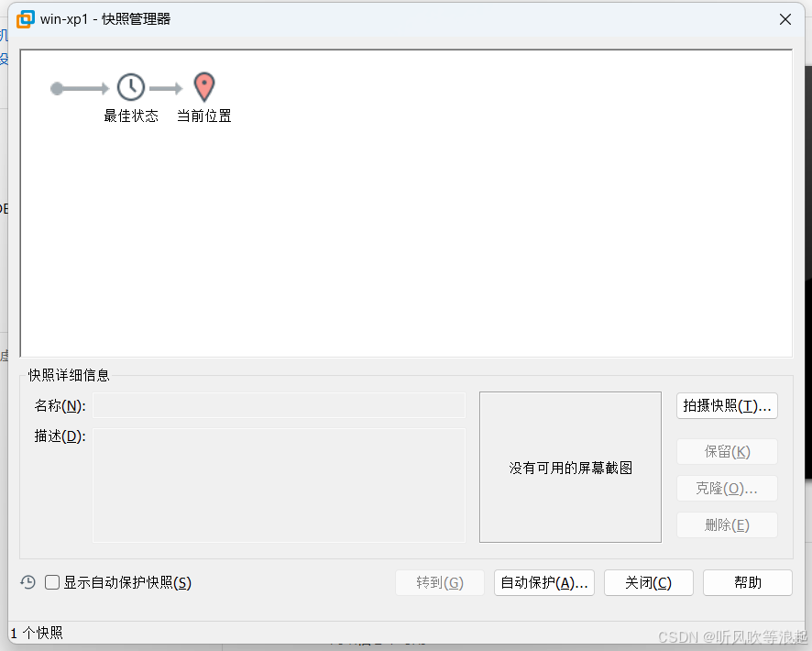Open 拍摄快照(T) dialog

click(x=727, y=405)
